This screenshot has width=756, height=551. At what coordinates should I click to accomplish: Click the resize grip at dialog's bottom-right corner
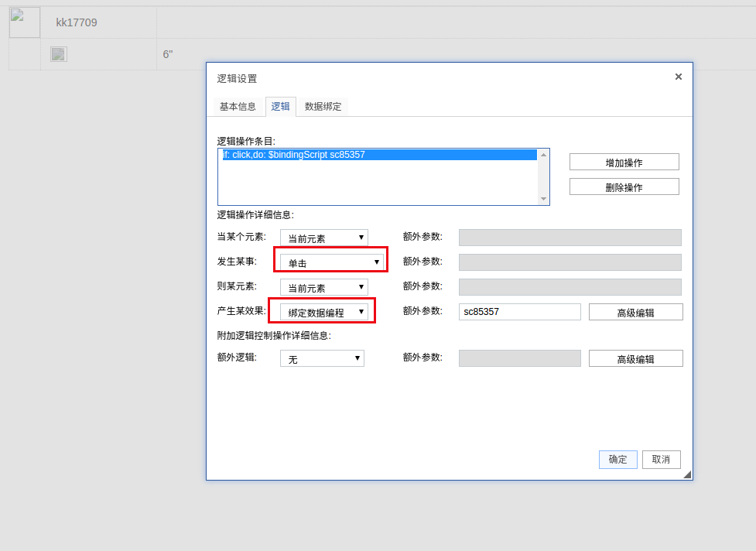tap(686, 474)
